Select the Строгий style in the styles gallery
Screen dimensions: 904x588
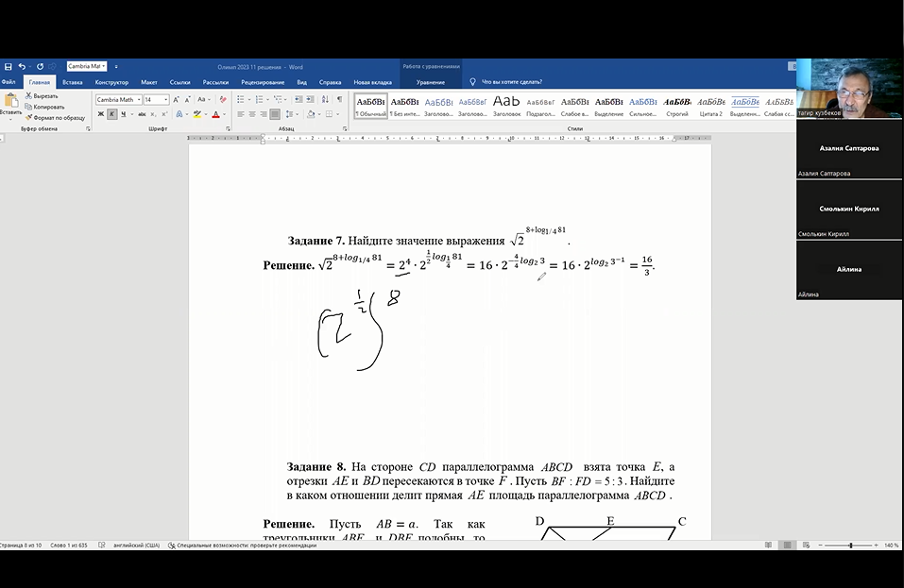[676, 105]
